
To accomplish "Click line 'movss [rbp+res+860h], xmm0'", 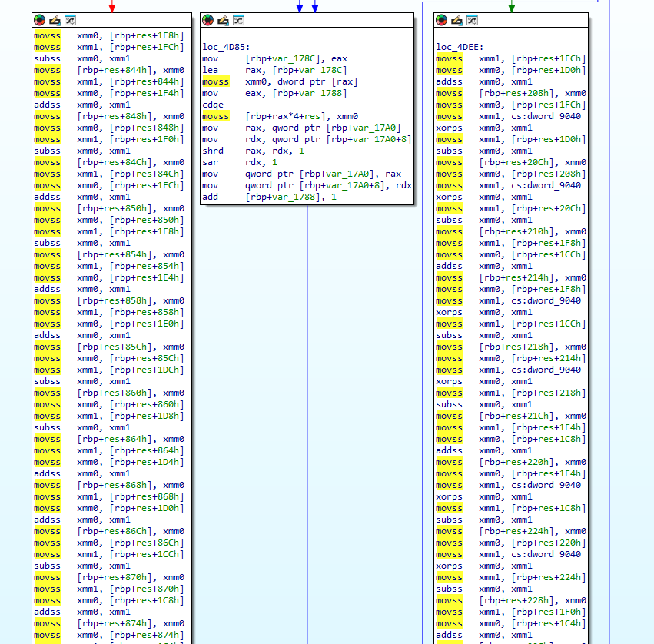I will point(109,393).
